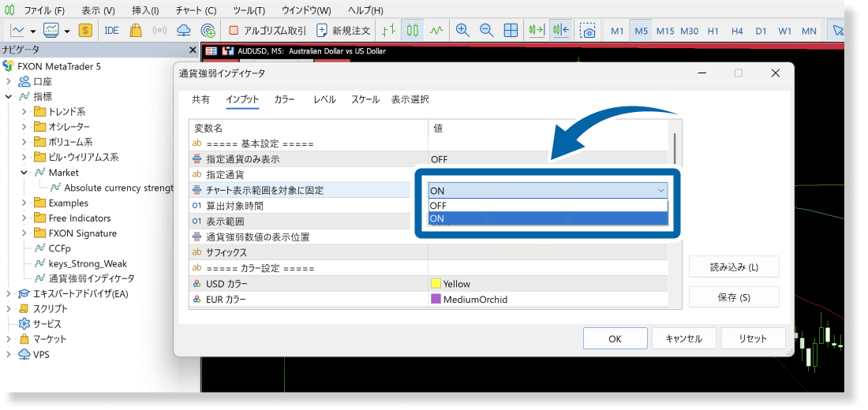Expand the エキスパートアドバイザ(EA) node

[9, 294]
